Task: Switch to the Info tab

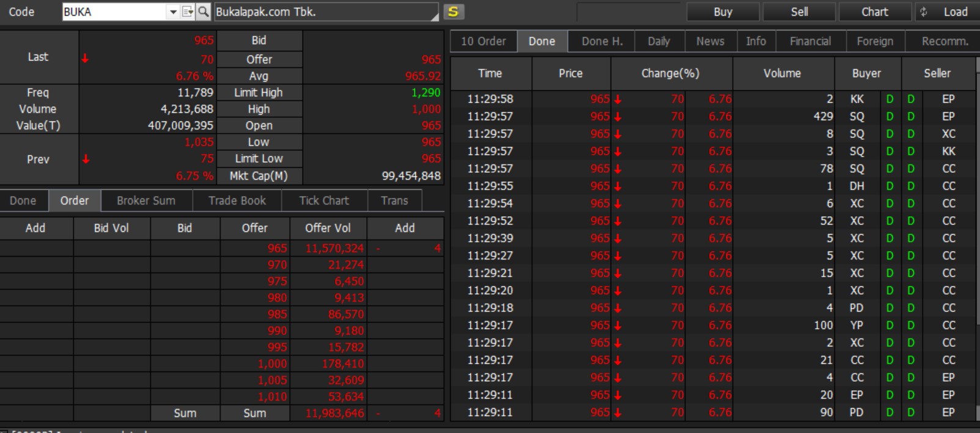Action: (x=756, y=41)
